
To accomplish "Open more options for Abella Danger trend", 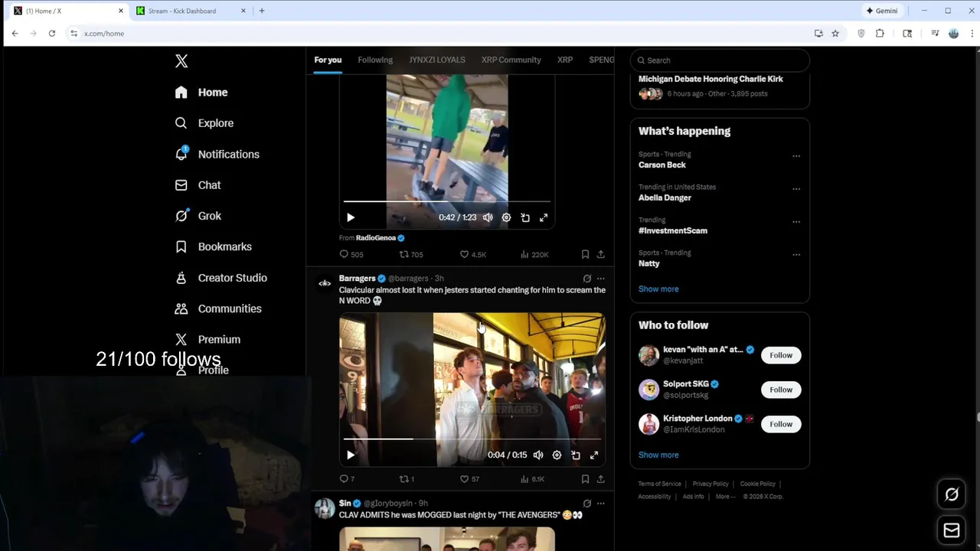I will [796, 189].
